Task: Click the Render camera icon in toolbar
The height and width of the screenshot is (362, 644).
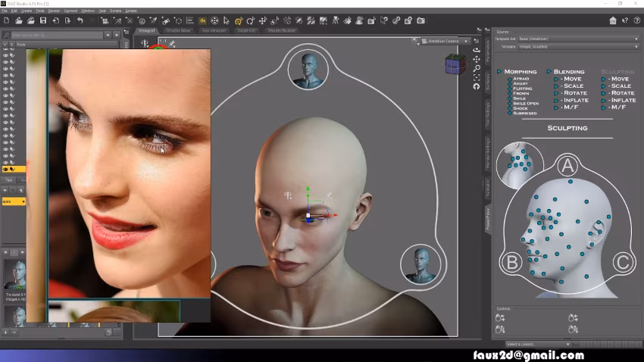Action: [421, 20]
